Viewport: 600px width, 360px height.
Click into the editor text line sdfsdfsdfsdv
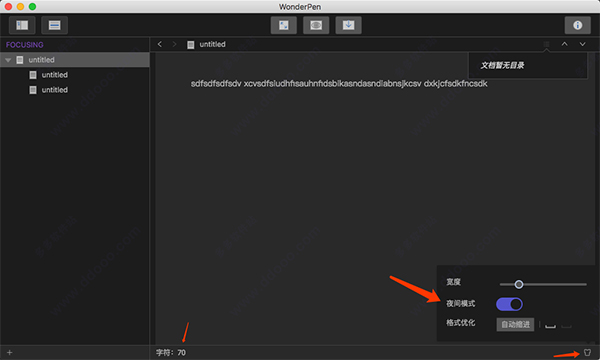point(339,84)
